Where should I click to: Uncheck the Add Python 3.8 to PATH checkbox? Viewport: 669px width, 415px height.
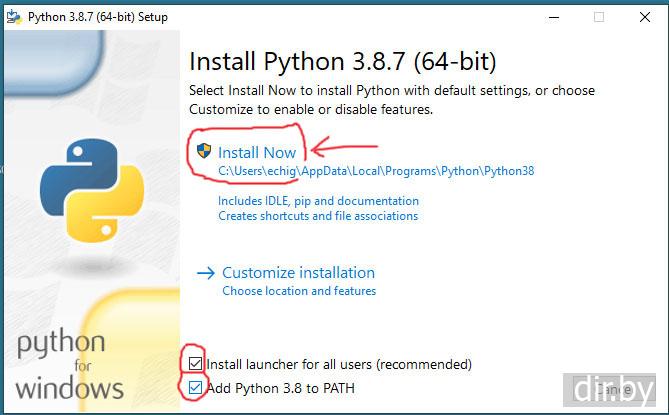(196, 388)
